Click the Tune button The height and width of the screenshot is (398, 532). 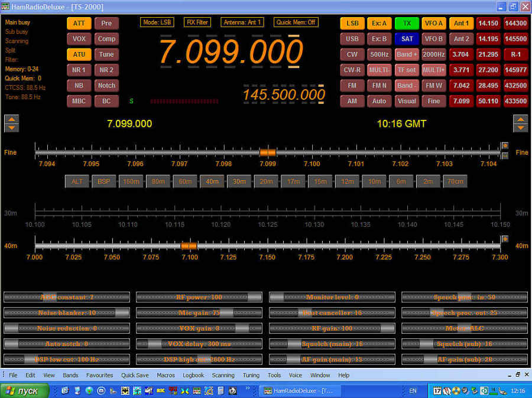106,54
